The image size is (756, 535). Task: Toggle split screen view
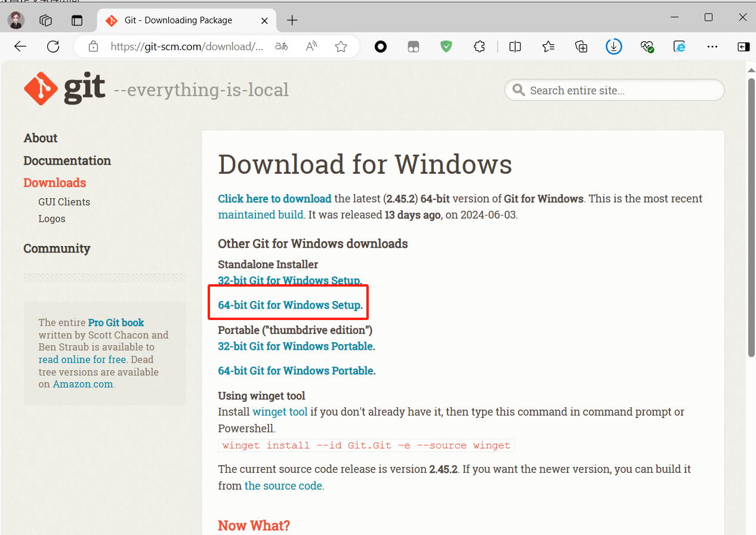[x=516, y=47]
